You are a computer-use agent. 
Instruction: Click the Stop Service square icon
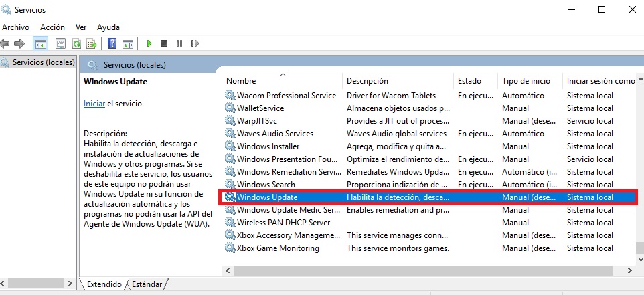tap(164, 43)
